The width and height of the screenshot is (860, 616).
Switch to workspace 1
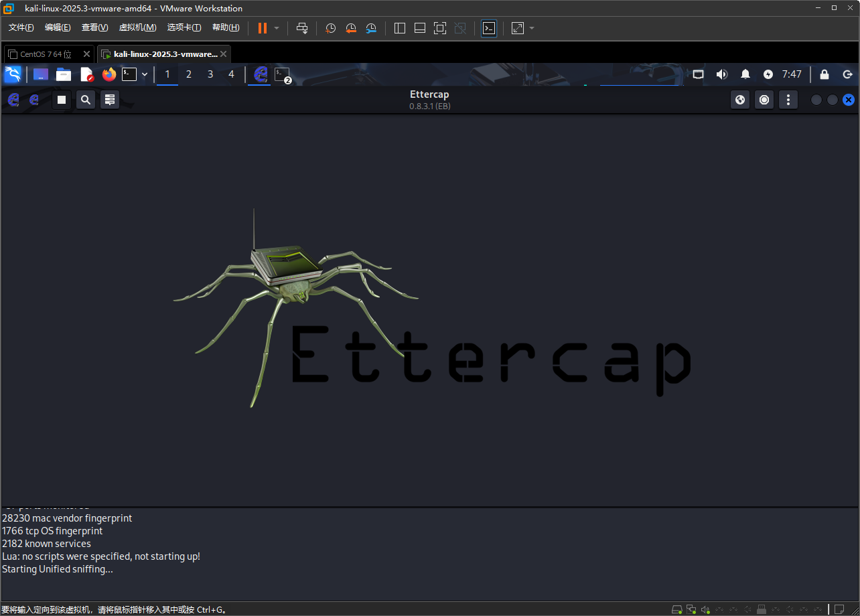click(x=167, y=74)
